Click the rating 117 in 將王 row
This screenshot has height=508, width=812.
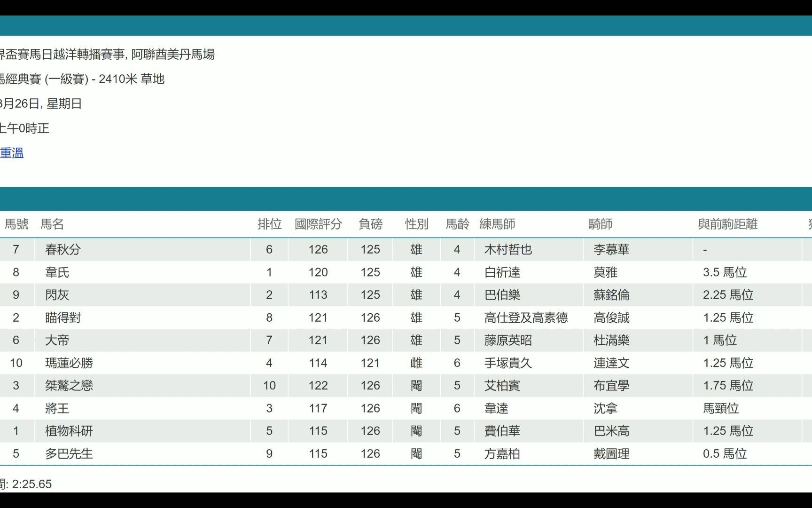pos(318,408)
